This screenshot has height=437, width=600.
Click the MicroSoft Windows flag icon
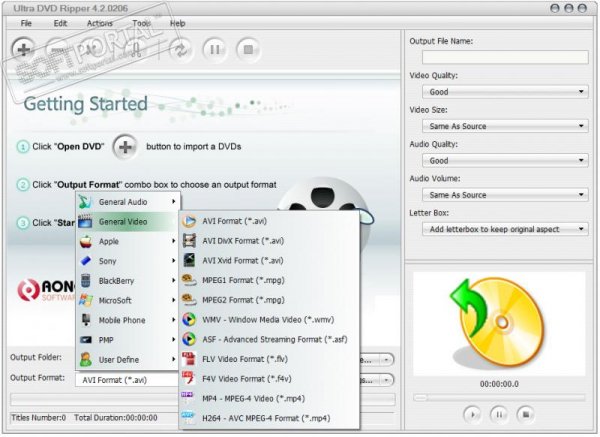86,300
